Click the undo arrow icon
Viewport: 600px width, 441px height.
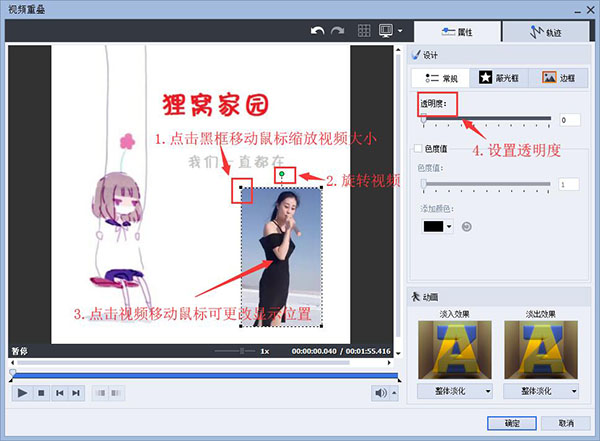pyautogui.click(x=317, y=31)
